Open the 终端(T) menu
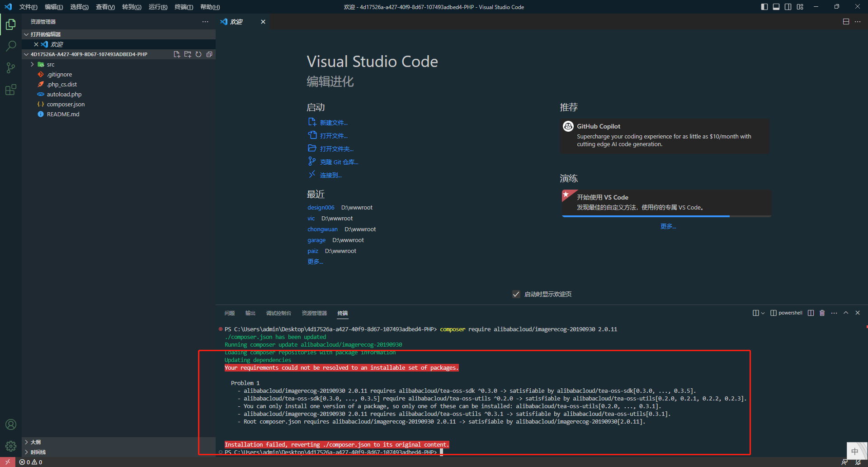The width and height of the screenshot is (868, 467). pyautogui.click(x=184, y=7)
